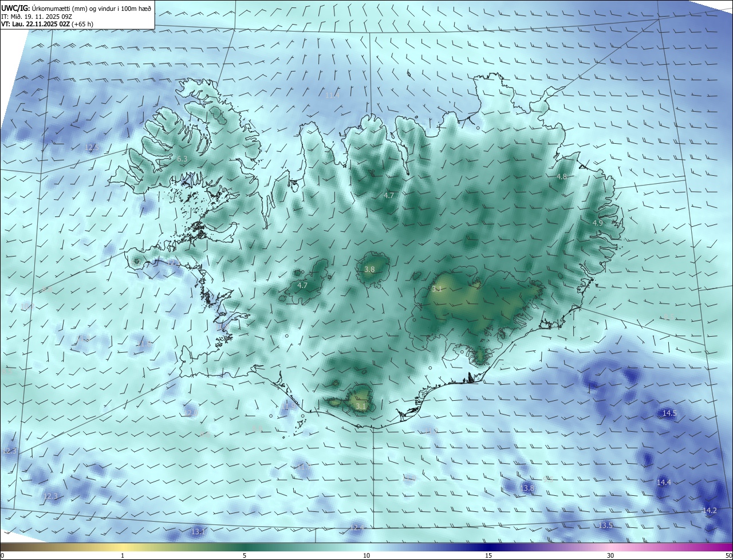Click the 13.8 value south of Iceland
Image resolution: width=733 pixels, height=560 pixels.
[x=527, y=488]
